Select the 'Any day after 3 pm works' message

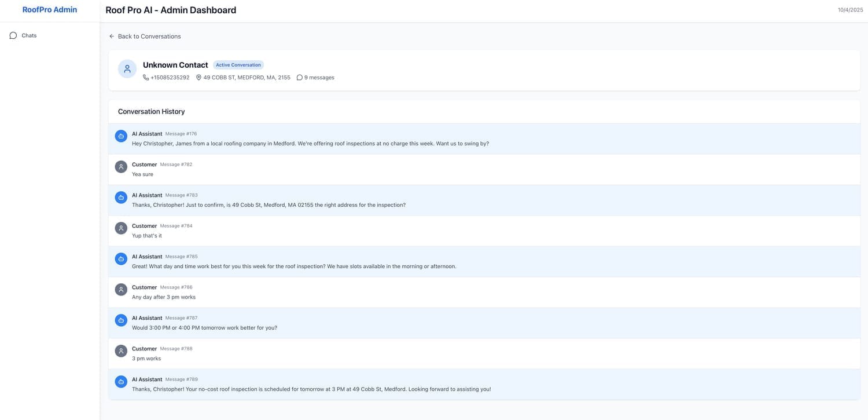pyautogui.click(x=164, y=297)
